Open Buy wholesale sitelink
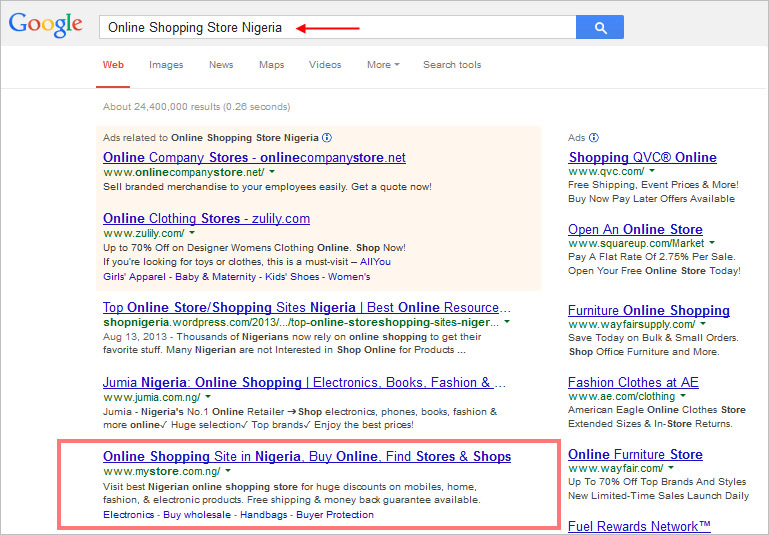 197,514
